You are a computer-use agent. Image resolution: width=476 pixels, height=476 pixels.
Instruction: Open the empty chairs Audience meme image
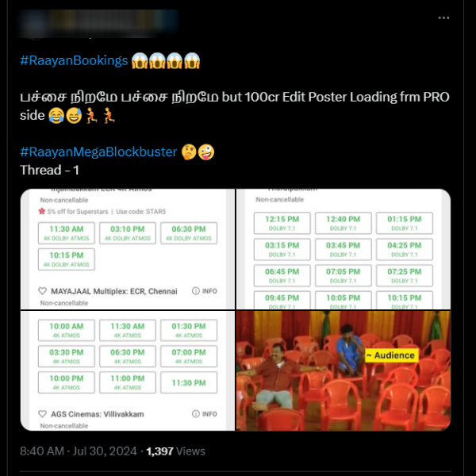coord(344,370)
